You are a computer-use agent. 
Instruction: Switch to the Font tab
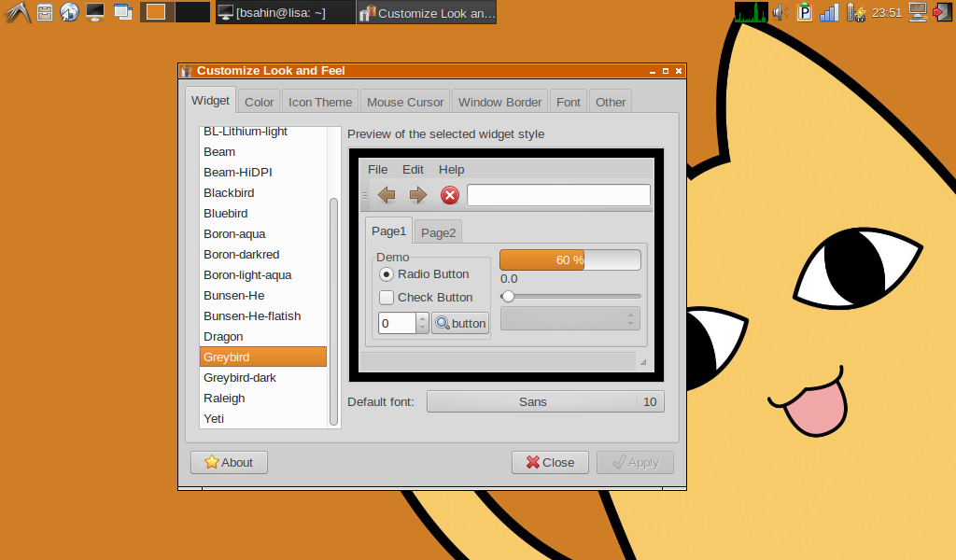click(569, 103)
